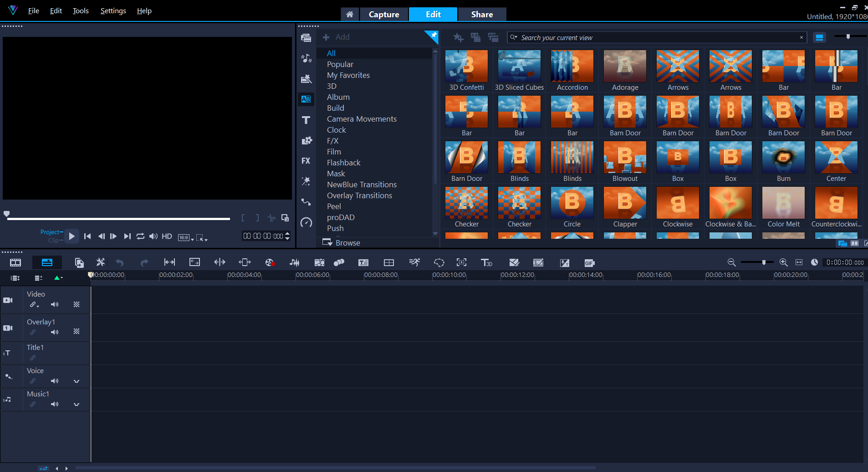
Task: Open the Motion path library
Action: coord(306,202)
